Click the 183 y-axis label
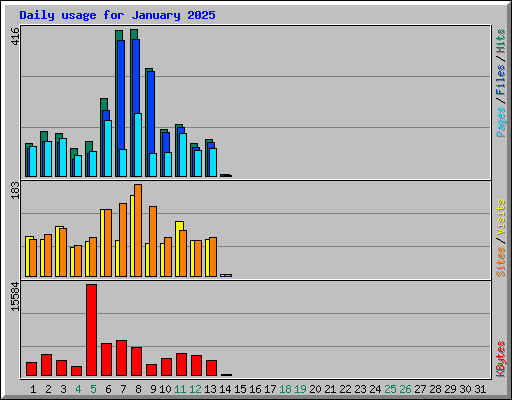Viewport: 512px width, 400px height. [15, 190]
